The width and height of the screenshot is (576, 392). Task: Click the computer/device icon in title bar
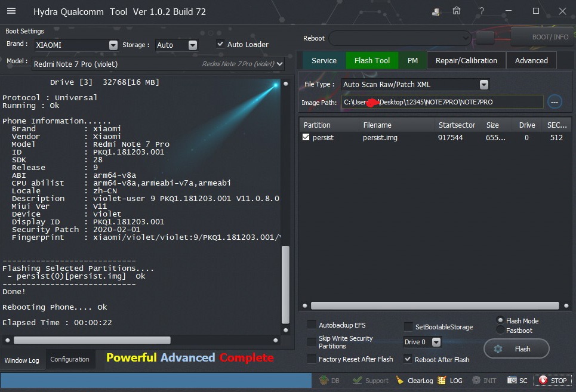[x=436, y=11]
